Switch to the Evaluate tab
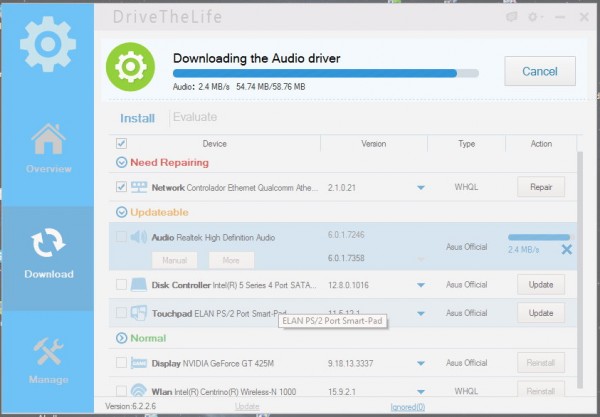 (195, 117)
